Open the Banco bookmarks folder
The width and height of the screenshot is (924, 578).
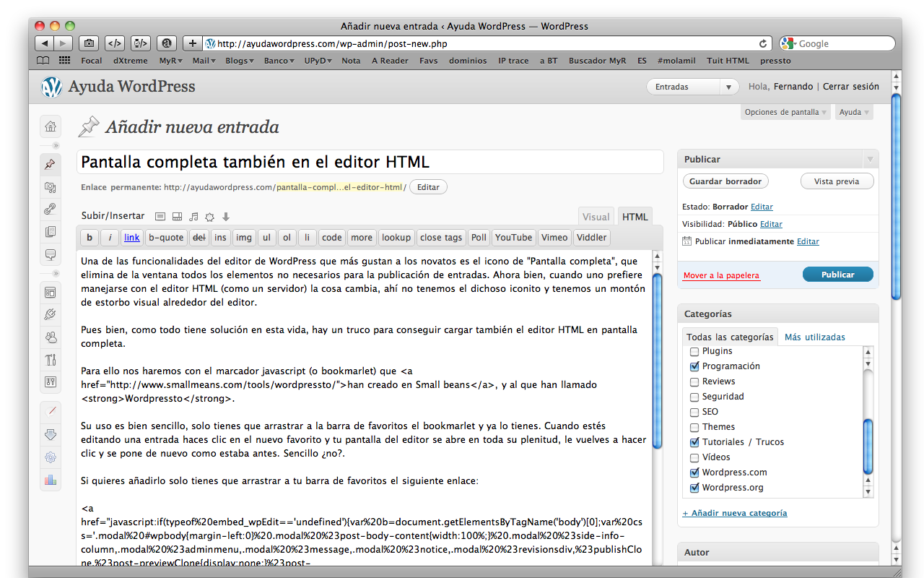[279, 61]
